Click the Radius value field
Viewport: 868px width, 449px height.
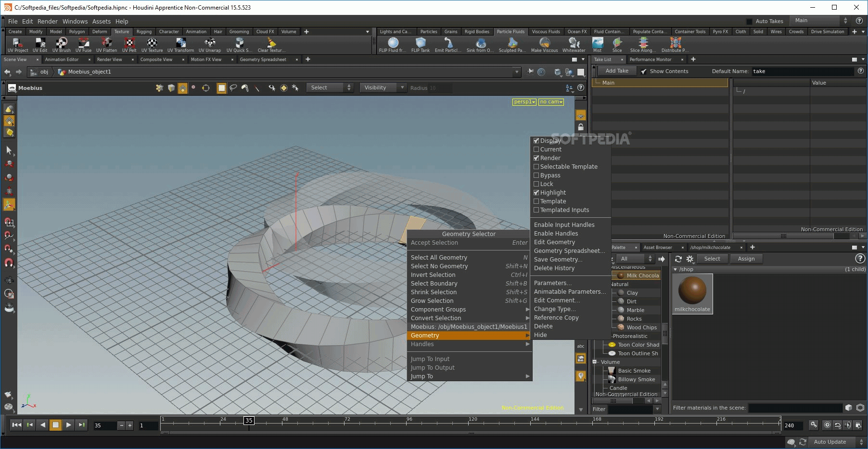[440, 88]
